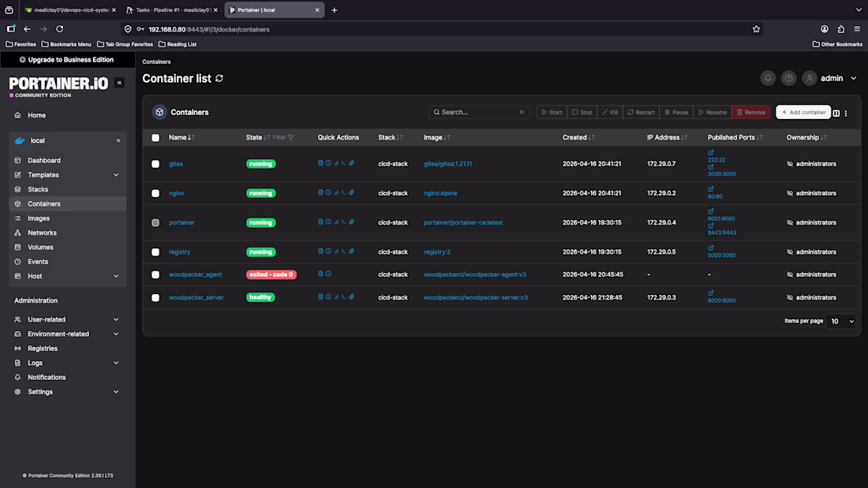The height and width of the screenshot is (488, 868).
Task: Open gitea port 222 external link icon
Action: point(711,153)
